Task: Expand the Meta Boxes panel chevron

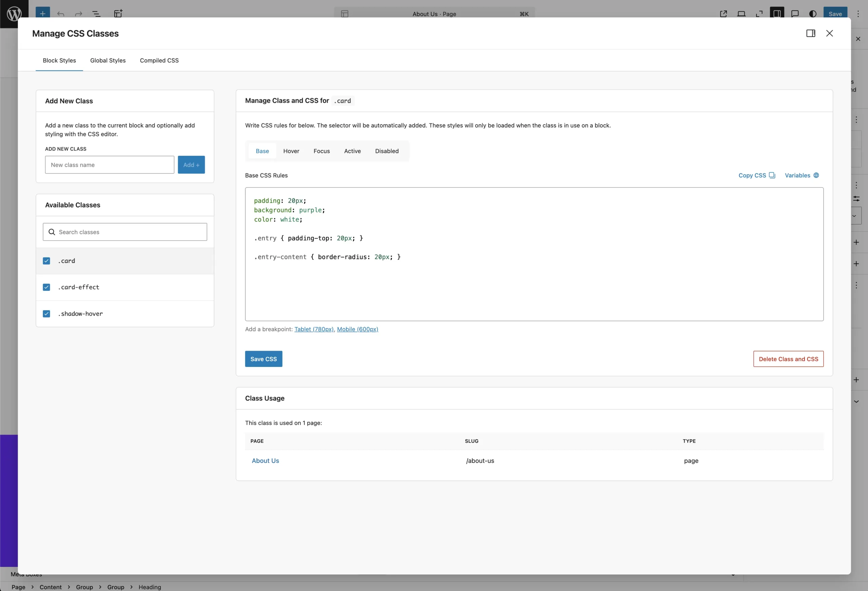Action: pyautogui.click(x=733, y=575)
